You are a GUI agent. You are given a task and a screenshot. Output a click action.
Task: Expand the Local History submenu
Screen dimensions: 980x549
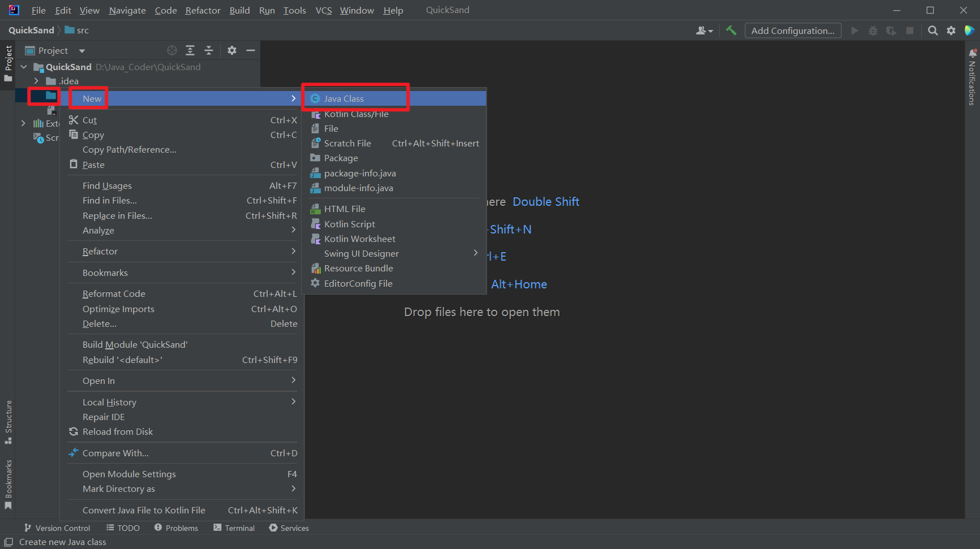coord(182,402)
